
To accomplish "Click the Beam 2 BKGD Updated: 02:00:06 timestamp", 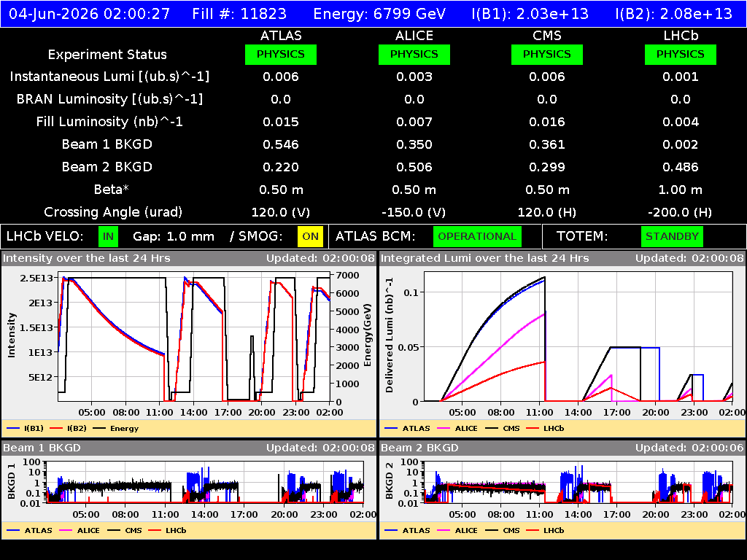I will tap(689, 448).
